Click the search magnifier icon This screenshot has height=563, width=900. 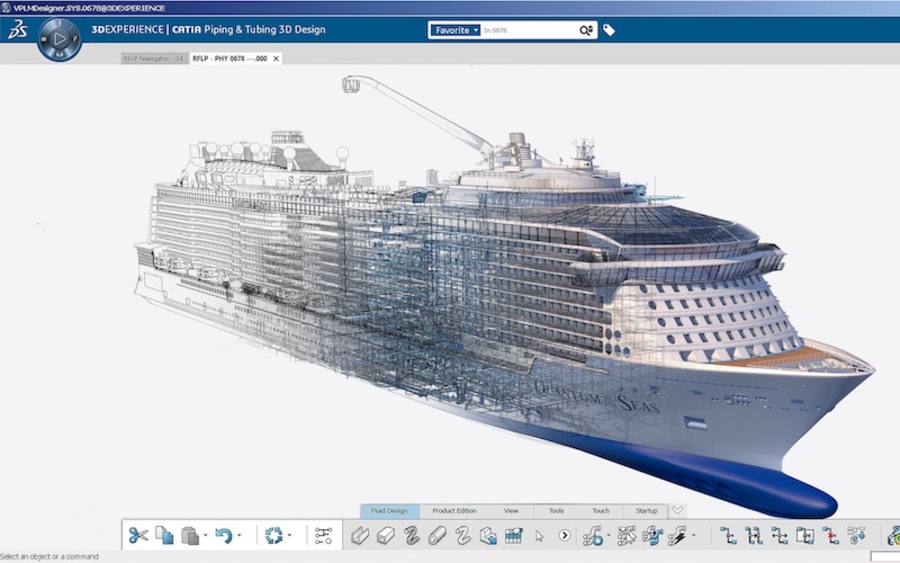pos(585,30)
